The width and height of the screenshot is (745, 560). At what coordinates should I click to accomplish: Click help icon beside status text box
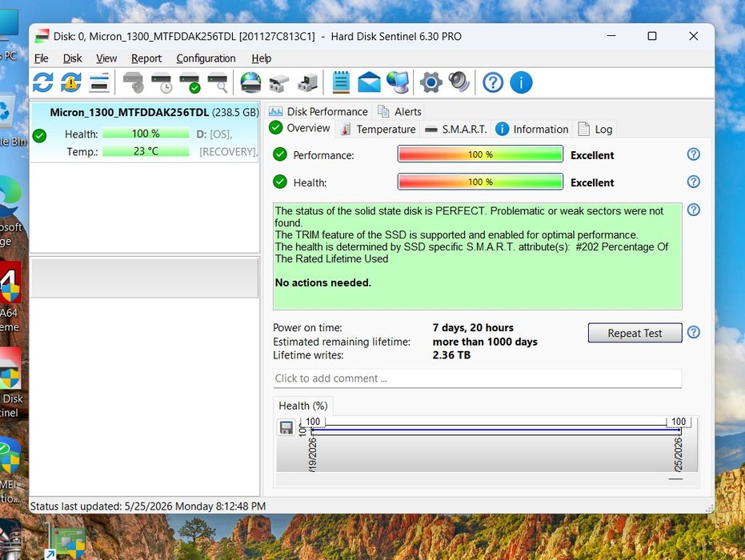[x=693, y=210]
